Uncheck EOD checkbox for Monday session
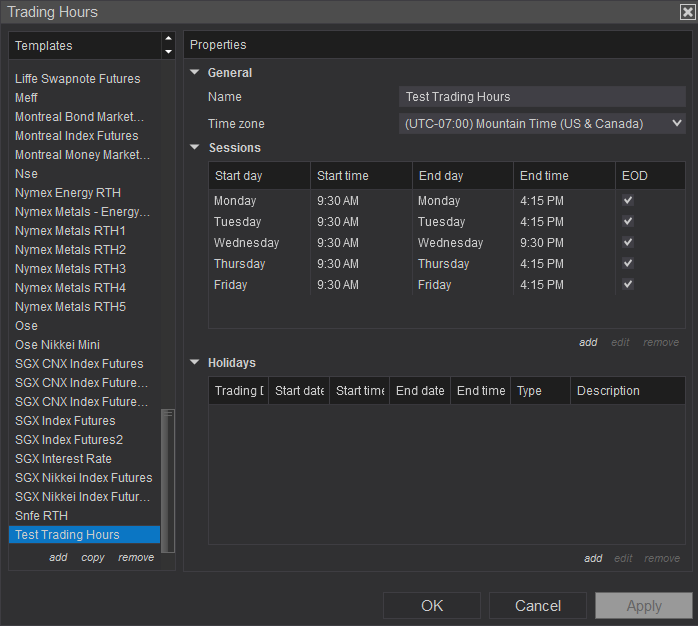Image resolution: width=698 pixels, height=626 pixels. pyautogui.click(x=628, y=201)
